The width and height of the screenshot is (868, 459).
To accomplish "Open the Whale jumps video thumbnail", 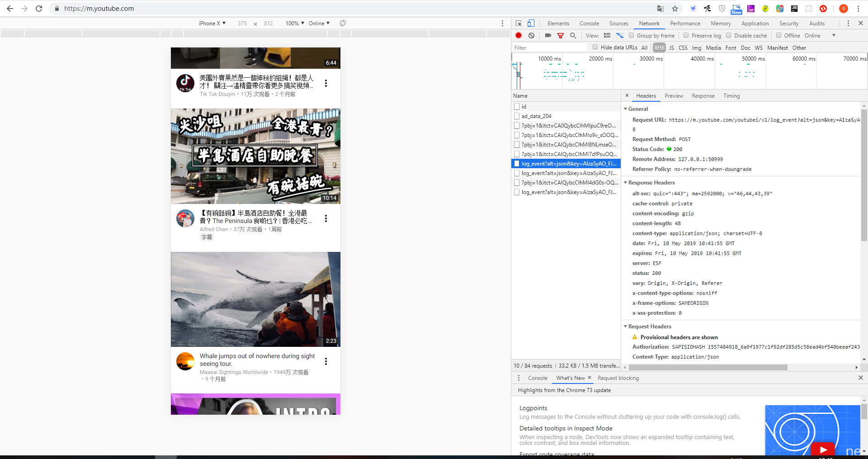I will [255, 299].
